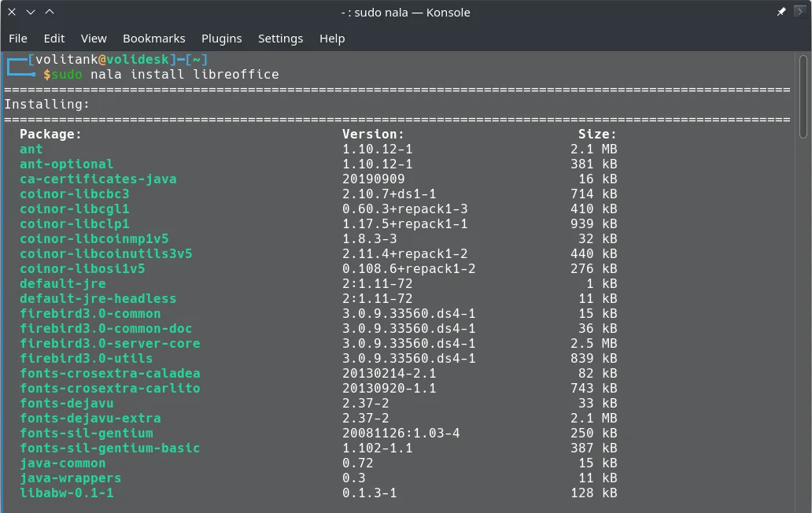Click version '20190909' of ca-certificates-java
This screenshot has height=513, width=812.
click(x=374, y=179)
